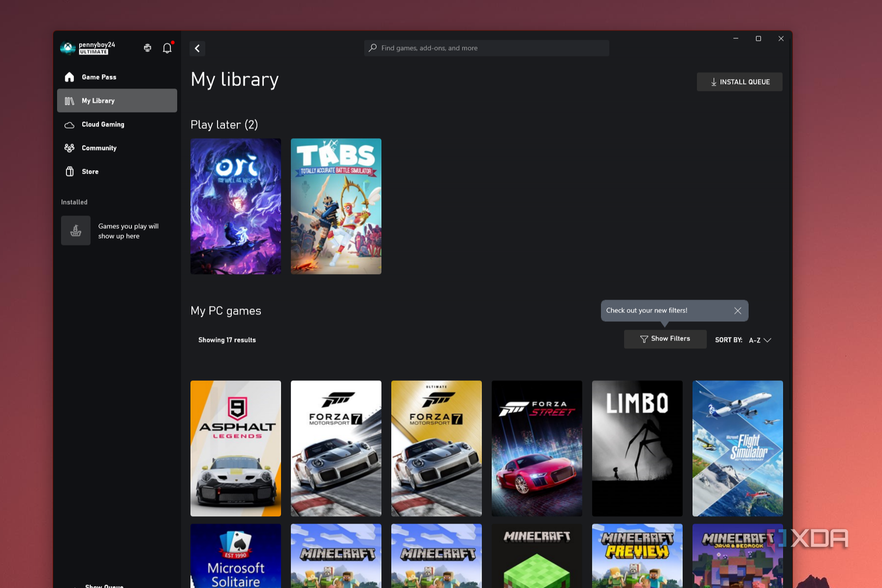Click the printer-like icon beside the username
Viewport: 882px width, 588px height.
pyautogui.click(x=148, y=48)
